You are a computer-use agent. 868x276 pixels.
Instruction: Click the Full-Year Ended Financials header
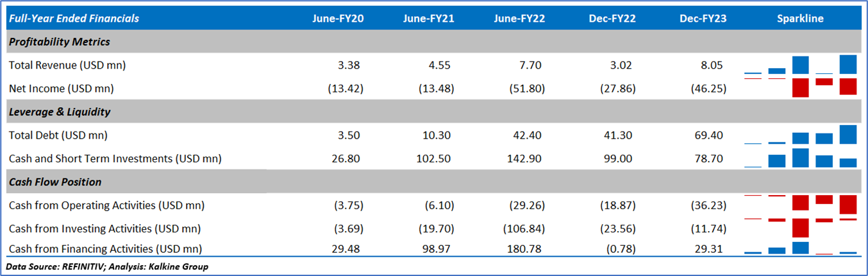[x=74, y=19]
